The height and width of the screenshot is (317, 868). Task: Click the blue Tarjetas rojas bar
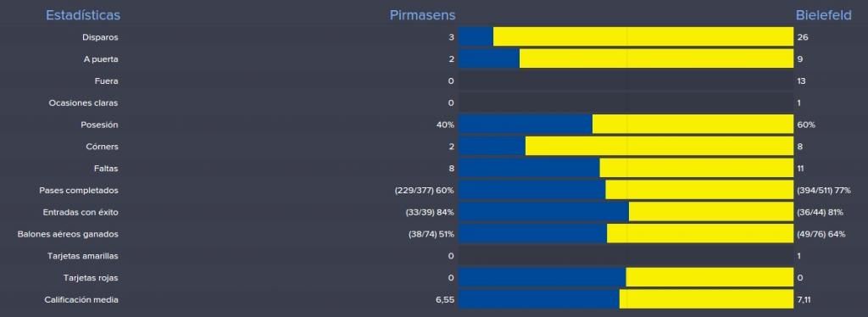click(542, 278)
